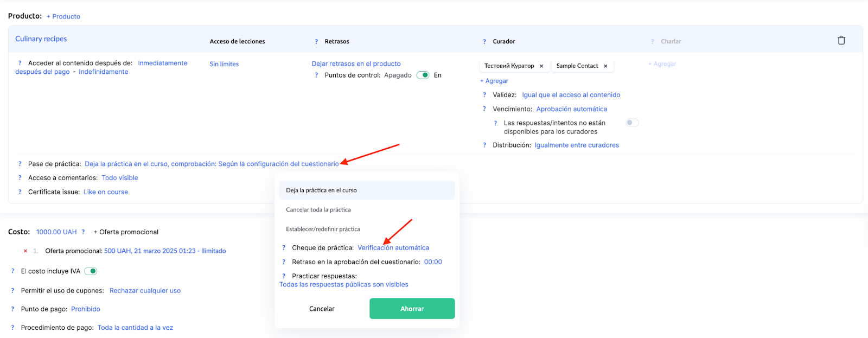Toggle the Puntos de control switch
868x338 pixels.
[x=423, y=75]
